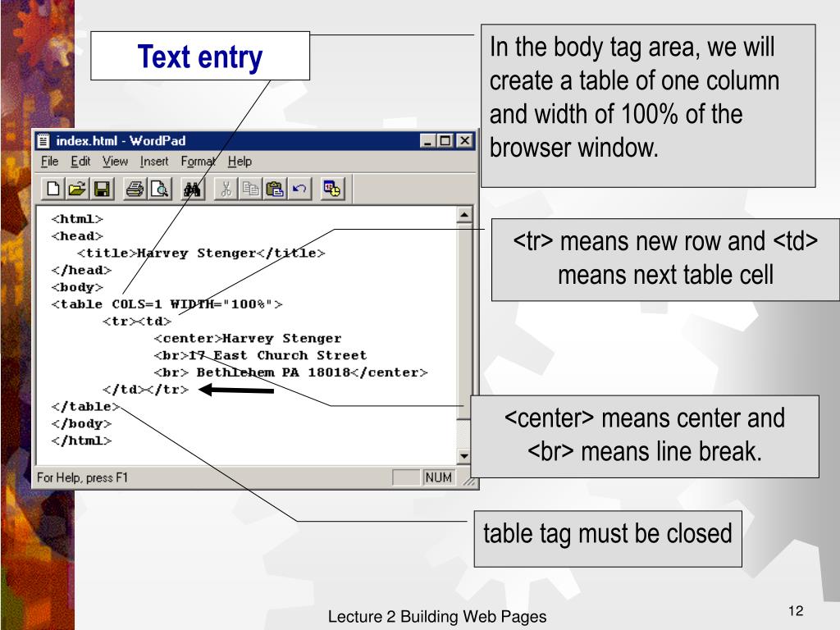Paste clipboard with the Paste icon

pos(275,189)
